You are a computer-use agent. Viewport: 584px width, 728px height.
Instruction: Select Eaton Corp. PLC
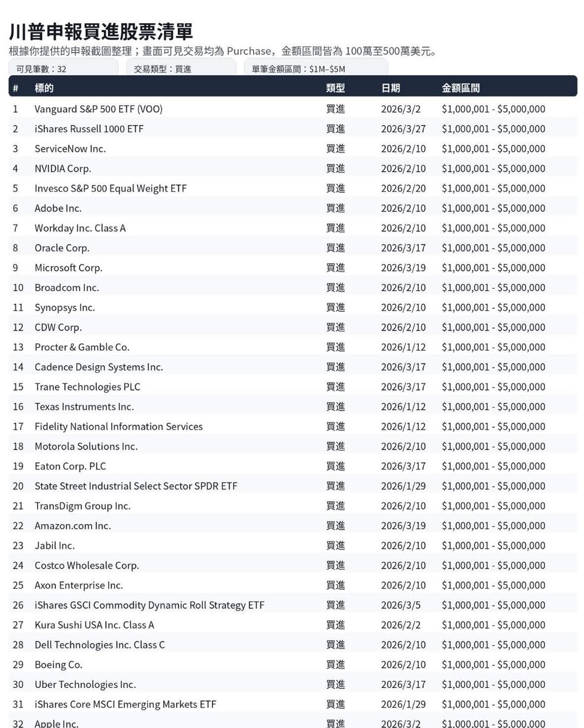pos(70,466)
